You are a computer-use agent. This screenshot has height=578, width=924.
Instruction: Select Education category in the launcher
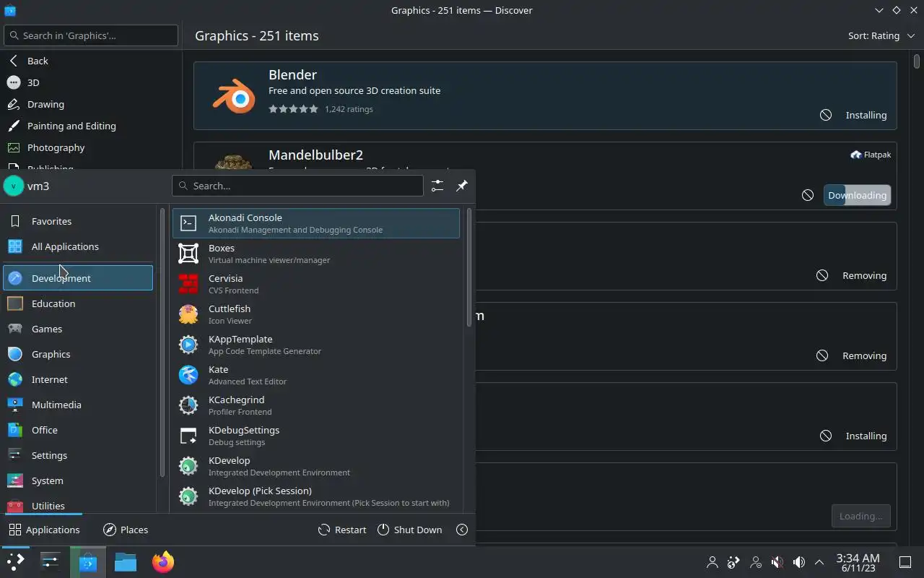point(78,303)
